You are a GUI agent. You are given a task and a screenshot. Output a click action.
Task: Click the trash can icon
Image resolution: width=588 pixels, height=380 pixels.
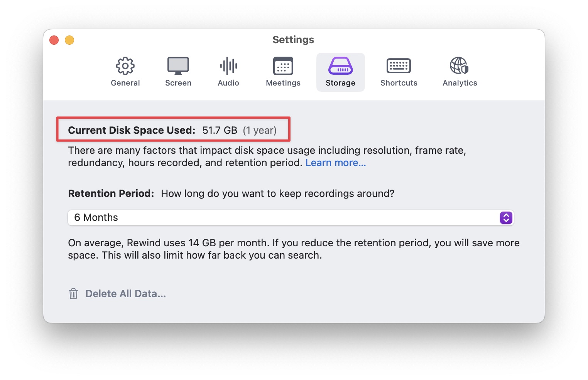pyautogui.click(x=73, y=294)
